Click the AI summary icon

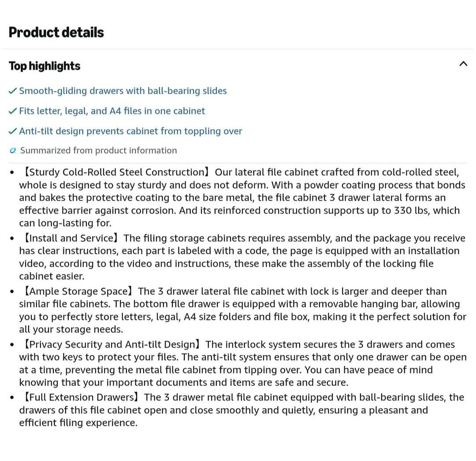coord(12,151)
